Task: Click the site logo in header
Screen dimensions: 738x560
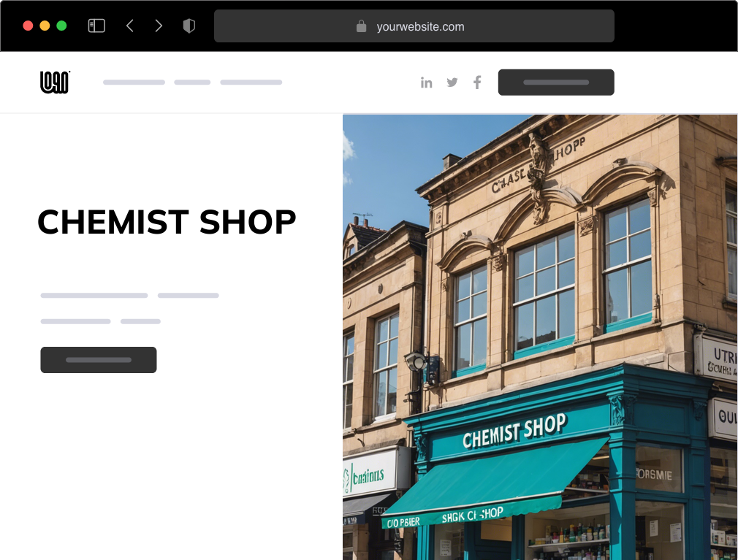Action: (x=55, y=83)
